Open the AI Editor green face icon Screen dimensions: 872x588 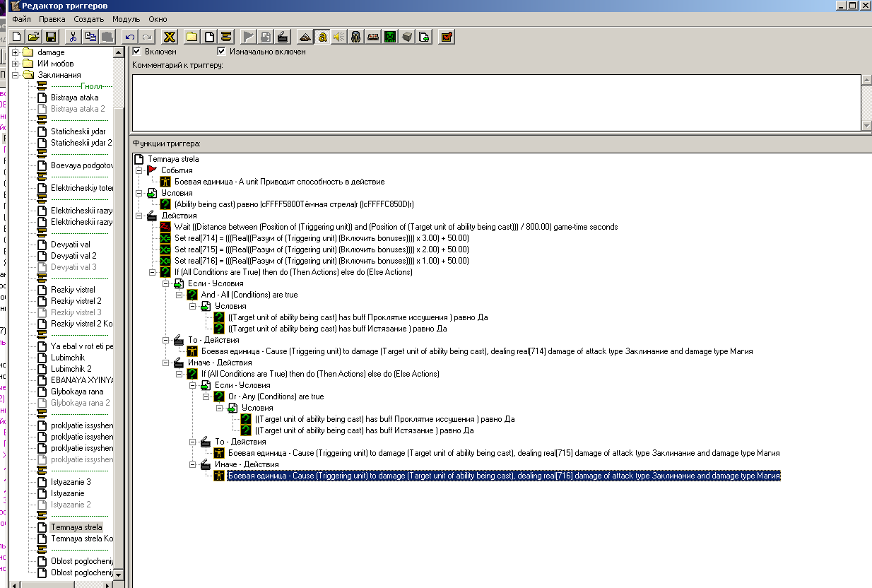pos(389,37)
